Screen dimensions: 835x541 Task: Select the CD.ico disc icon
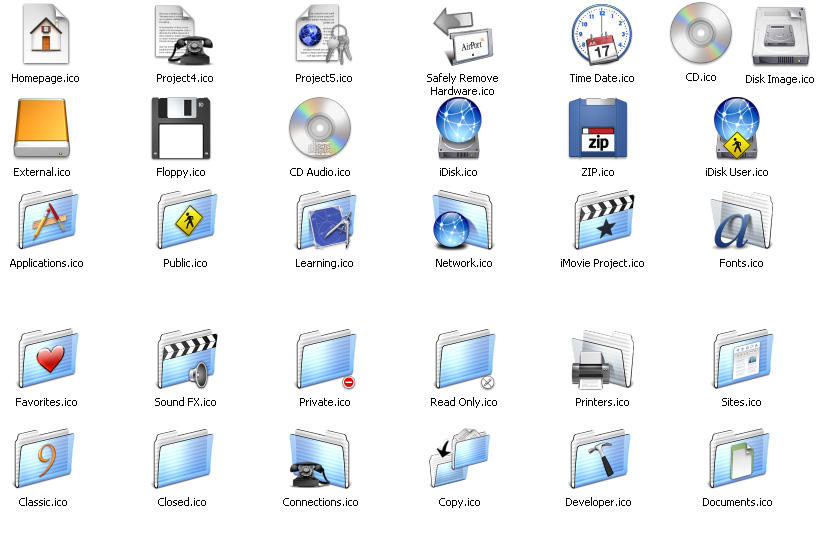click(701, 33)
